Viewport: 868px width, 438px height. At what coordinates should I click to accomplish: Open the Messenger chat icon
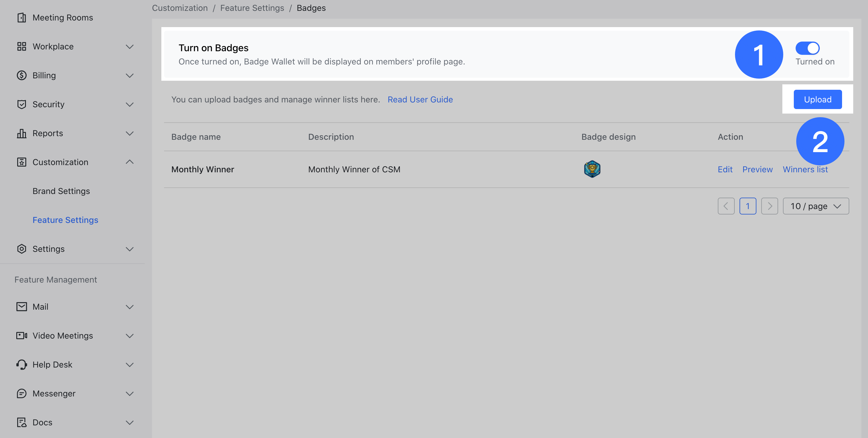tap(22, 393)
